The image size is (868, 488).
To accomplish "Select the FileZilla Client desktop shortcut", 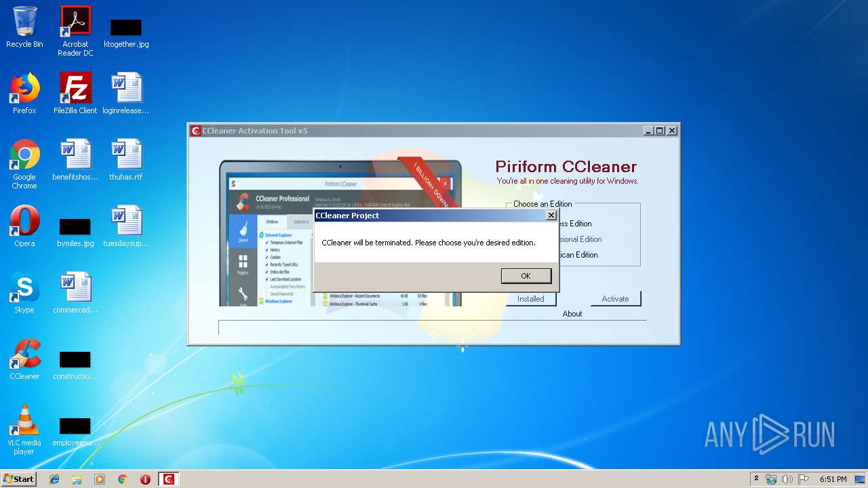I will 75,94.
